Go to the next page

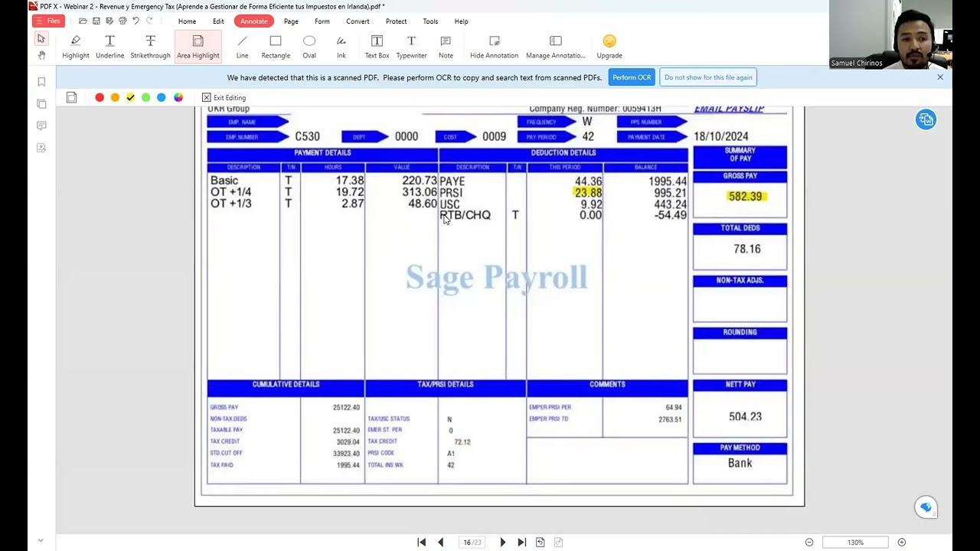pos(503,542)
